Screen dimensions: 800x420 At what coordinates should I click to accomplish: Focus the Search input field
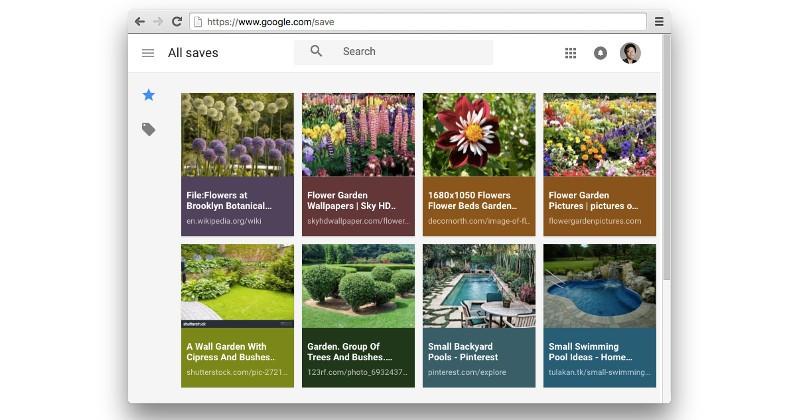tap(393, 52)
